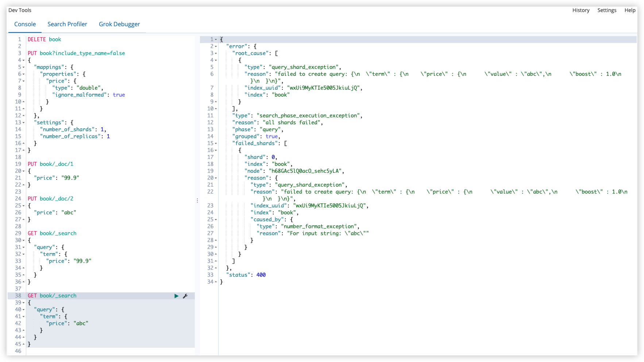Click the "For input string" reason line
Image resolution: width=644 pixels, height=362 pixels.
313,233
